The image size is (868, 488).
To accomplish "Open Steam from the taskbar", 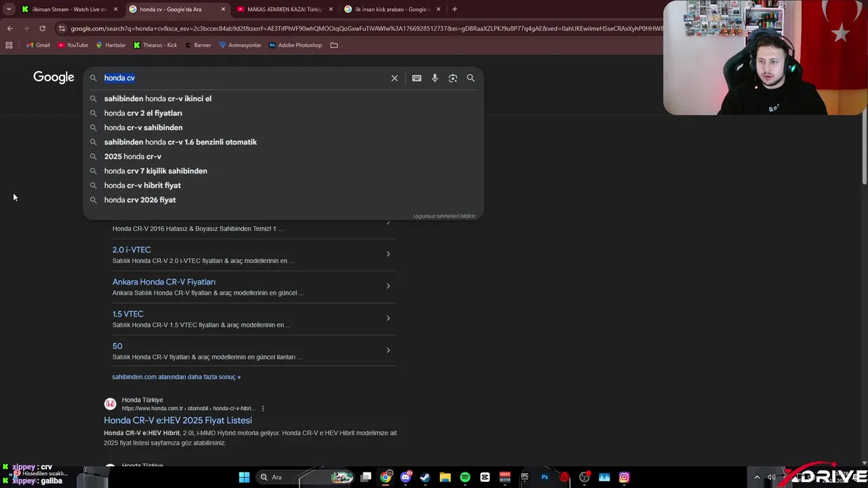I will tap(425, 477).
